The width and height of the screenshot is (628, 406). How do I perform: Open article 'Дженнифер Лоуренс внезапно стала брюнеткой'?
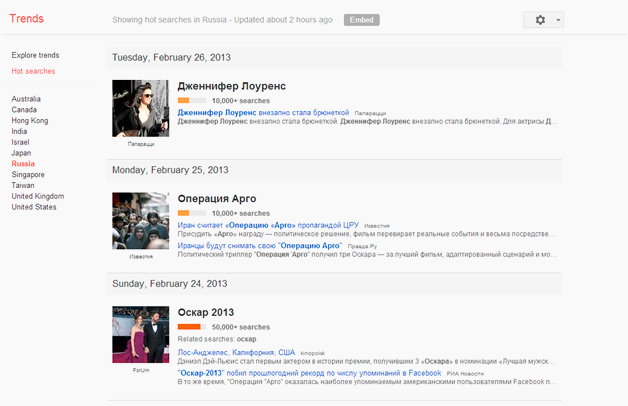point(263,113)
